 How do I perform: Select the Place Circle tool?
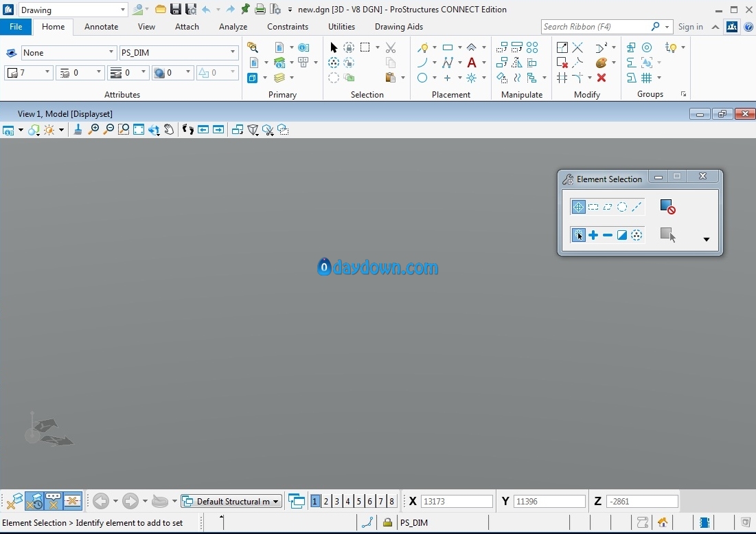(x=422, y=78)
